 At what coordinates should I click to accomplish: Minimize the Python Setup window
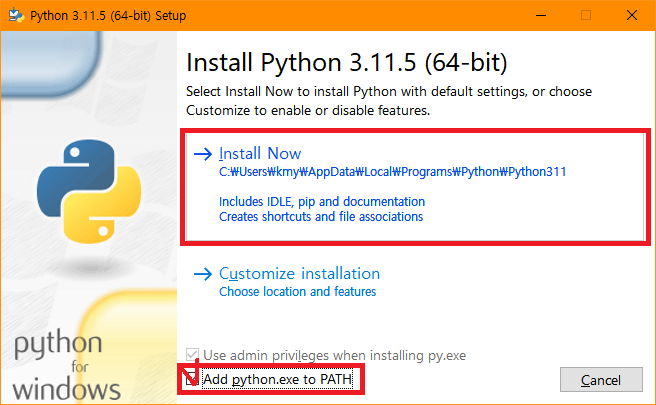(x=541, y=15)
